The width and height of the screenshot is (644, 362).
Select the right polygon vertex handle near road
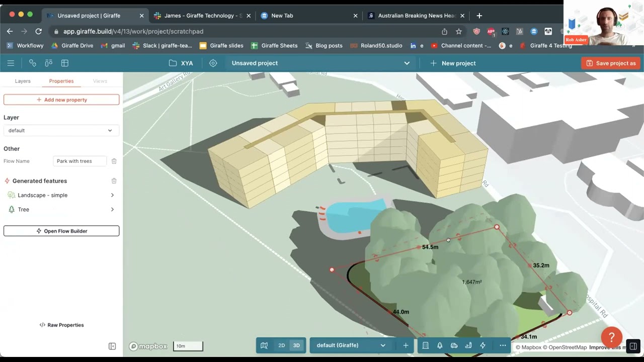point(570,313)
